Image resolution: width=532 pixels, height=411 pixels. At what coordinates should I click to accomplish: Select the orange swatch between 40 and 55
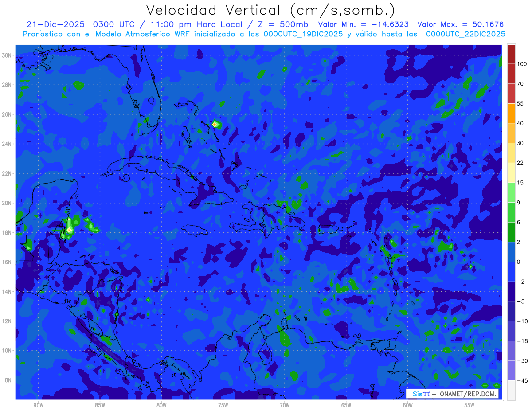pos(511,113)
